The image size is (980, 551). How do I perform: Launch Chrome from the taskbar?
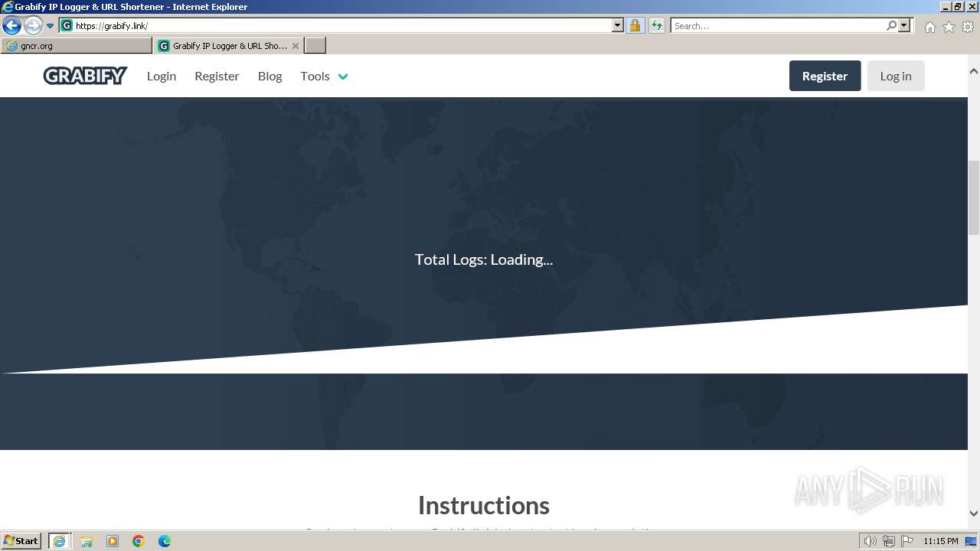pos(139,541)
